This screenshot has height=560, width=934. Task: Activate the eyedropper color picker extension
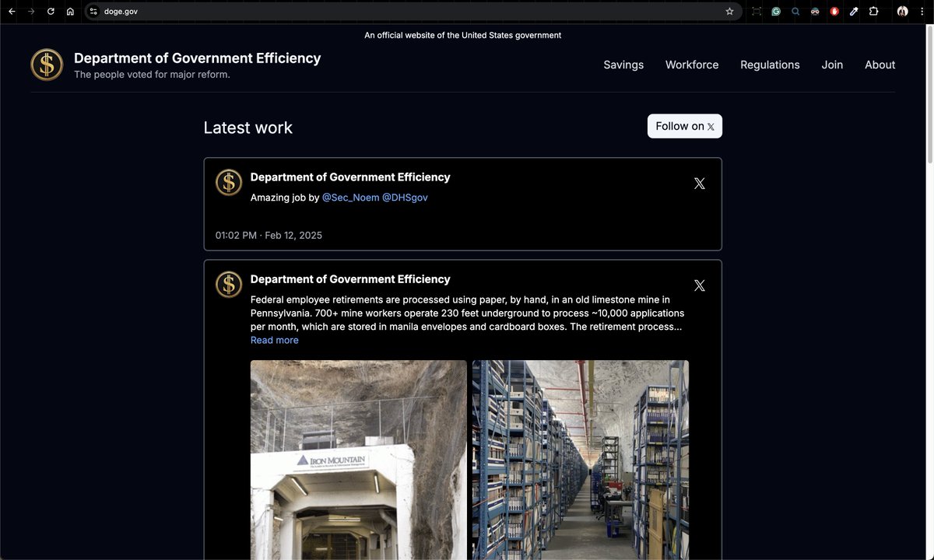[854, 12]
